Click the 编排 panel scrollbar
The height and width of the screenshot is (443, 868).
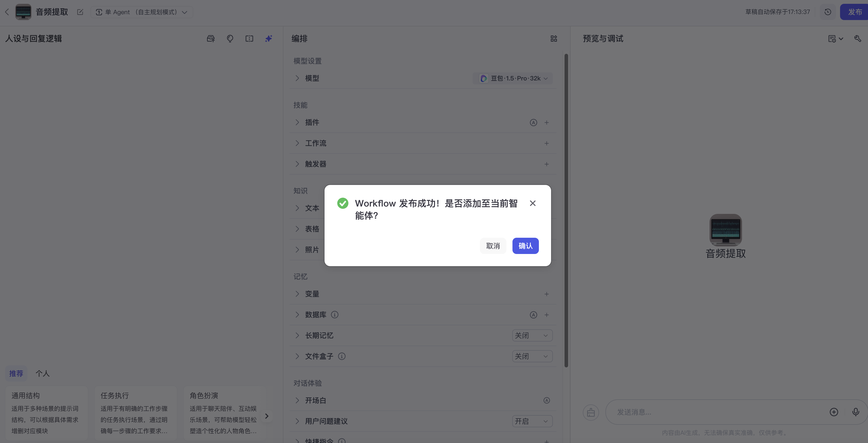tap(566, 210)
